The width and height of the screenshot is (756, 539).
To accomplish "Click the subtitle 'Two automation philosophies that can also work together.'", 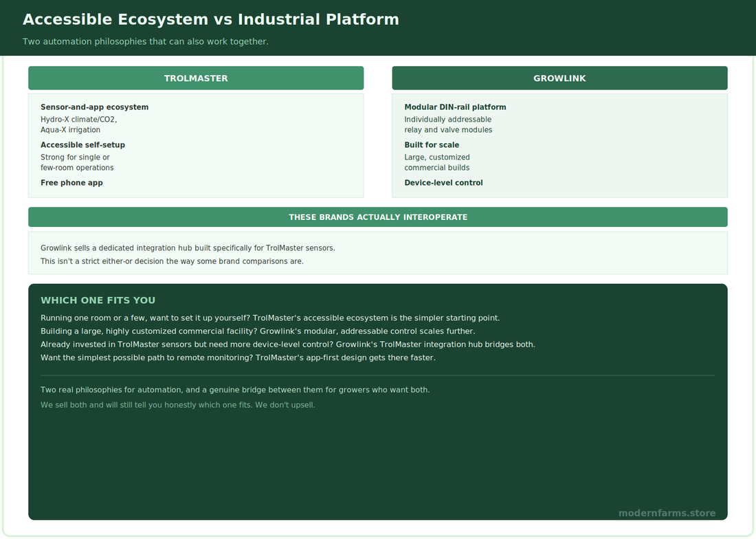I will tap(146, 41).
